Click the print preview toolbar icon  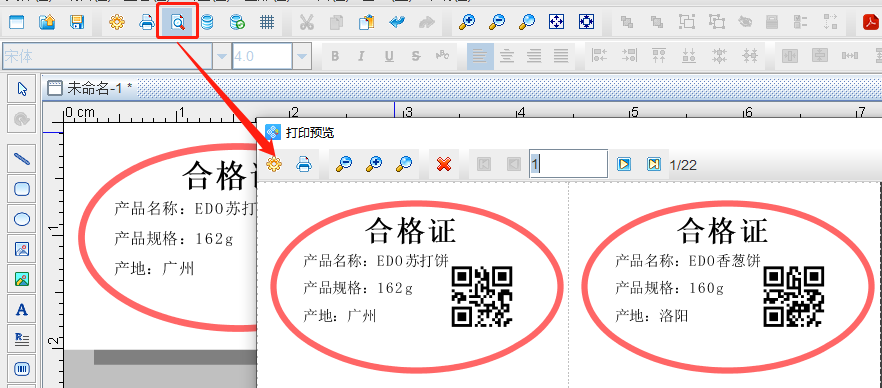pos(178,22)
